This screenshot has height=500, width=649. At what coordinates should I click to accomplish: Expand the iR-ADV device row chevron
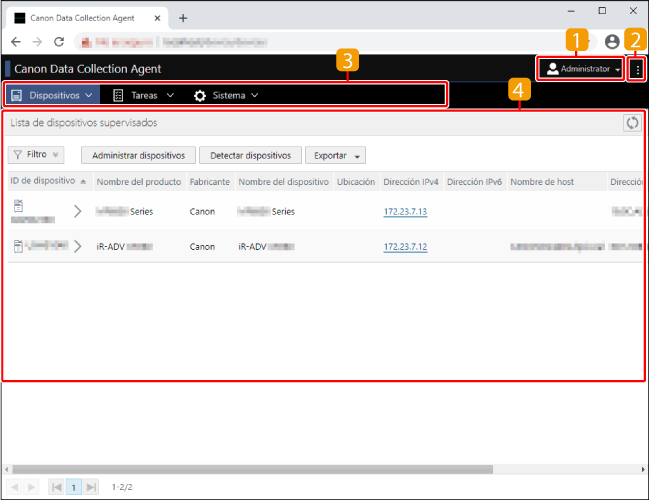click(78, 246)
